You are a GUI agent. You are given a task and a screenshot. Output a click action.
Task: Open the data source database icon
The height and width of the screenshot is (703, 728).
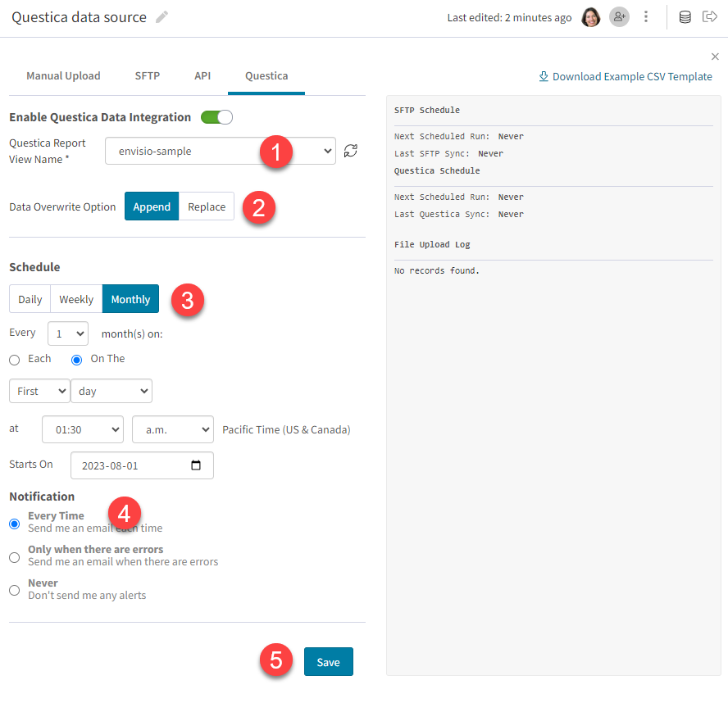pyautogui.click(x=685, y=16)
